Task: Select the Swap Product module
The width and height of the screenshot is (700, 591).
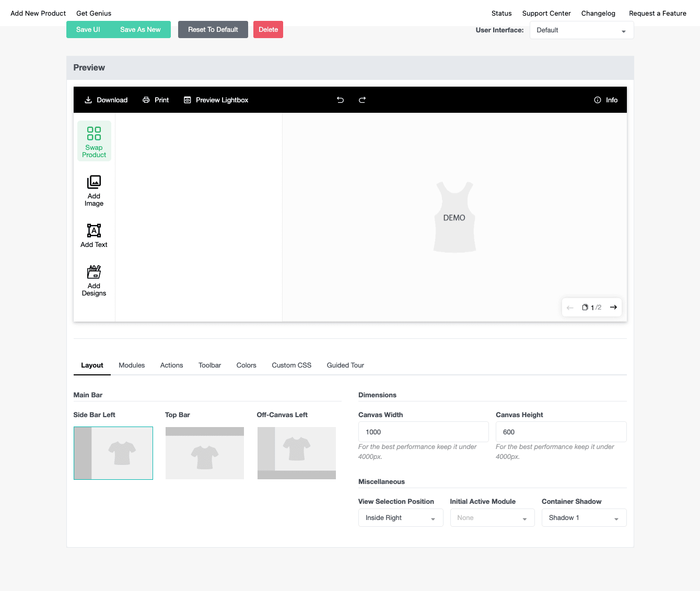Action: point(94,141)
